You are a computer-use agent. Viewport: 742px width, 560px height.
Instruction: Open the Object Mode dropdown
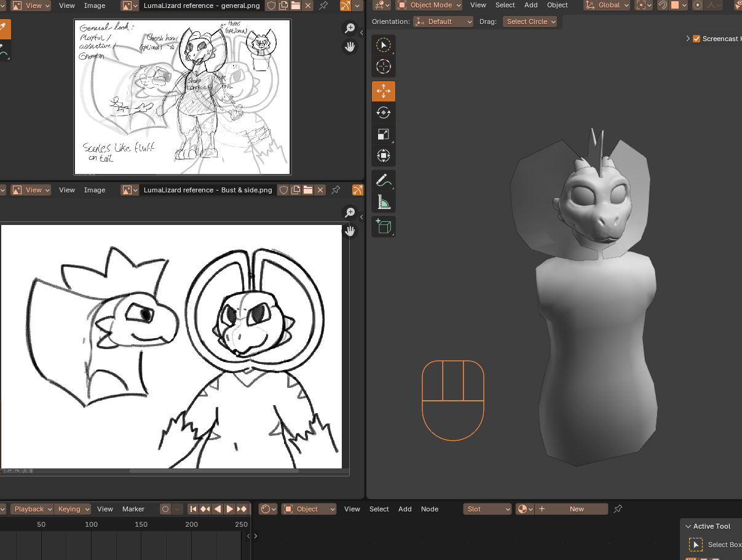pyautogui.click(x=429, y=5)
